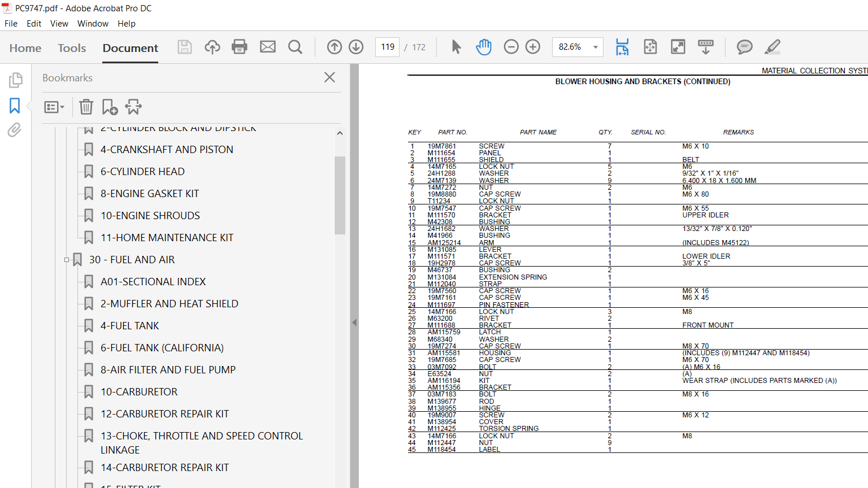The image size is (868, 488).
Task: Open the View menu
Action: click(x=59, y=24)
